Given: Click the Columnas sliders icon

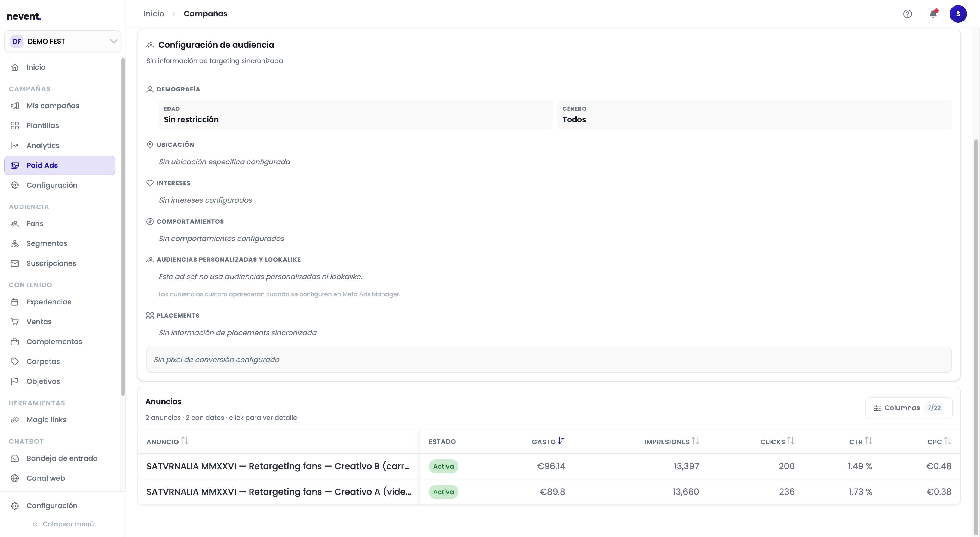Looking at the screenshot, I should [877, 408].
